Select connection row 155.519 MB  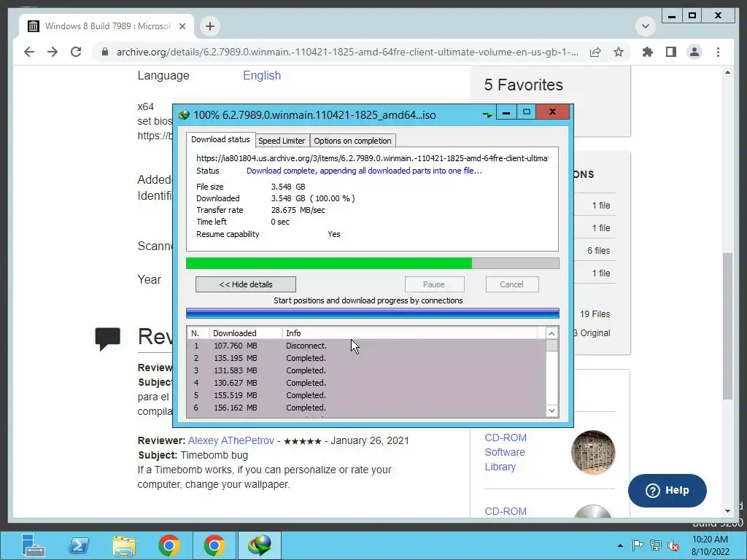point(367,395)
